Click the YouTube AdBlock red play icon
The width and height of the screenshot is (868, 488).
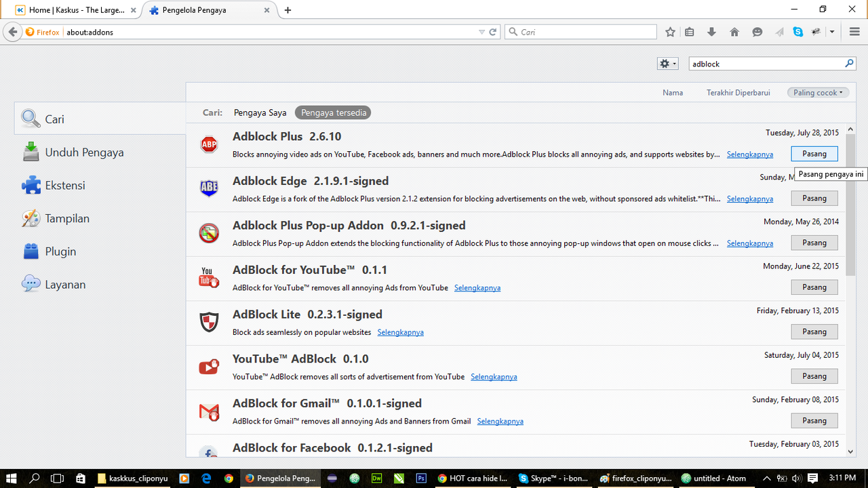click(x=209, y=367)
